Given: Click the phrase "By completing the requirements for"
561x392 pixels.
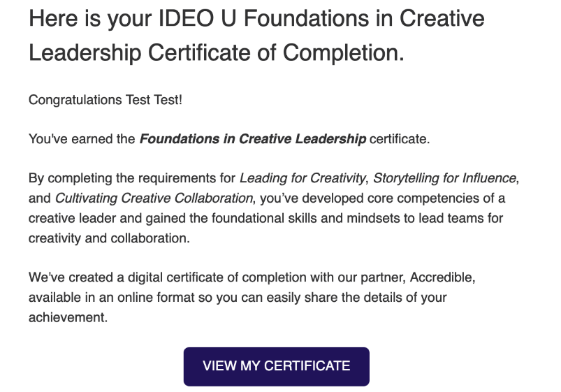Looking at the screenshot, I should [132, 178].
